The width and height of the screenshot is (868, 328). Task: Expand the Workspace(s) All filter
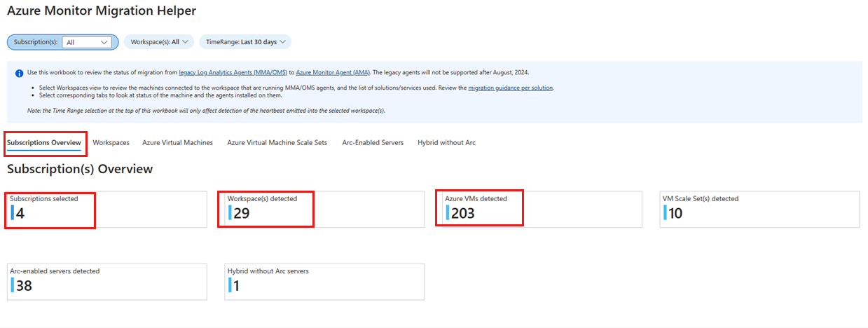[159, 42]
